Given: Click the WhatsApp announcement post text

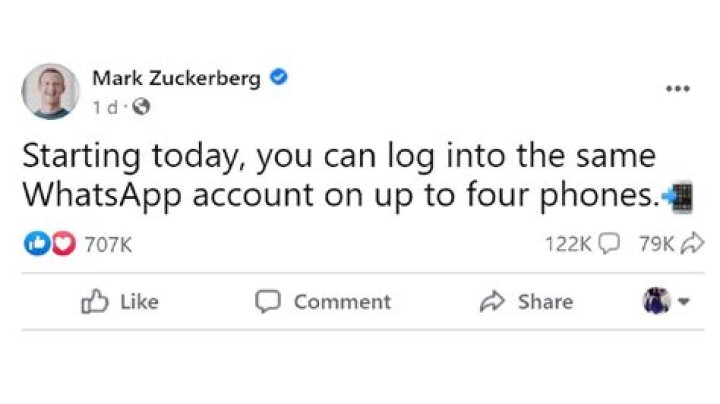Looking at the screenshot, I should (340, 175).
